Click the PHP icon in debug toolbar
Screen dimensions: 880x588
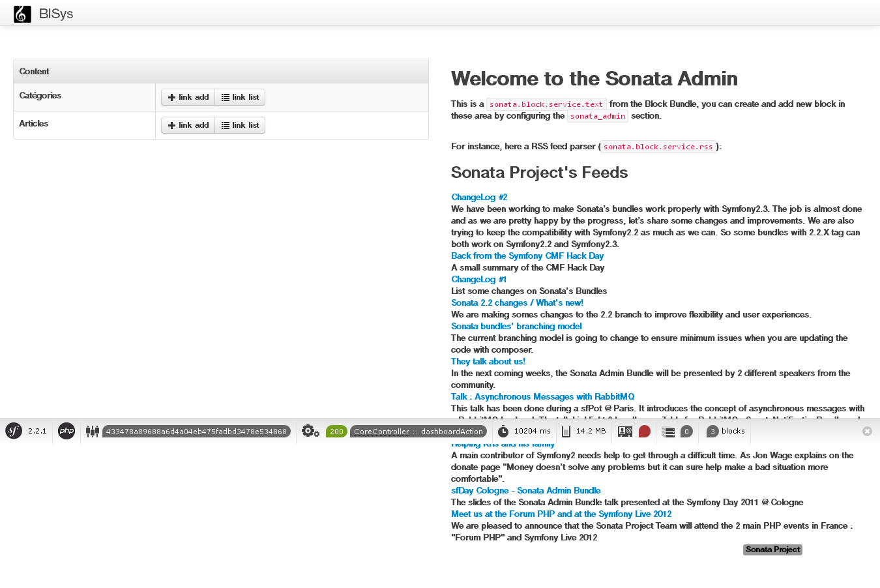66,431
